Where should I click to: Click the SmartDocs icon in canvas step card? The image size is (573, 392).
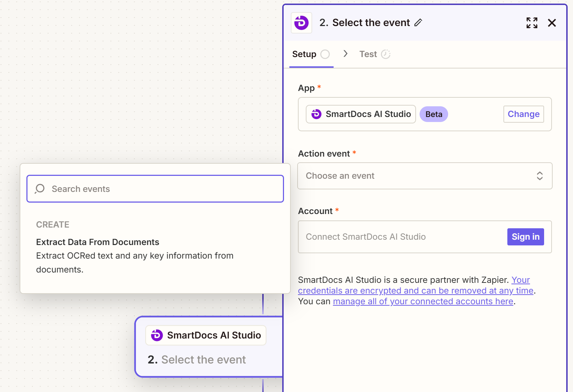tap(157, 335)
